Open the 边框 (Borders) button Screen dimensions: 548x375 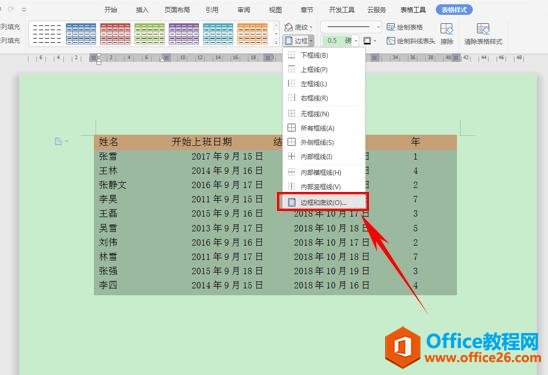click(296, 41)
